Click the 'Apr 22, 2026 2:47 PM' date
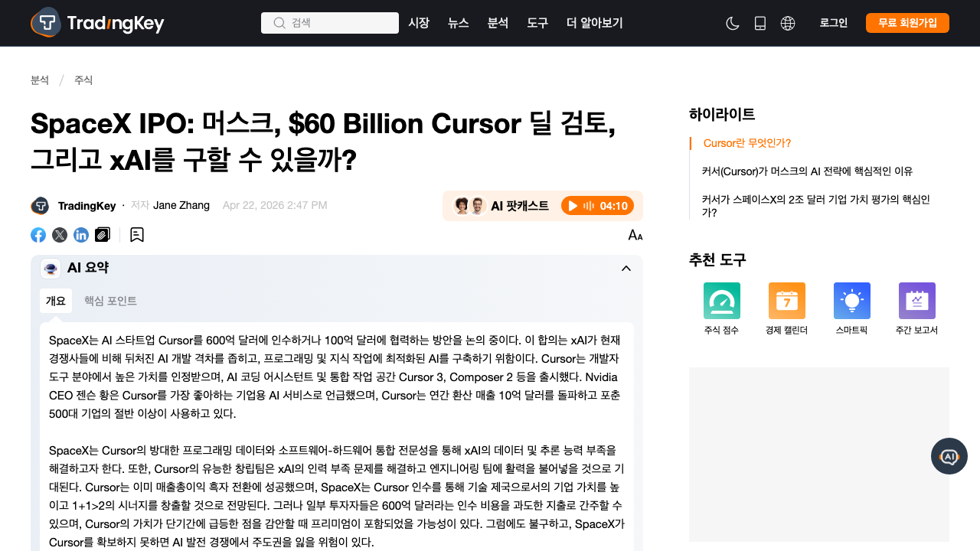Viewport: 980px width, 551px height. 275,205
